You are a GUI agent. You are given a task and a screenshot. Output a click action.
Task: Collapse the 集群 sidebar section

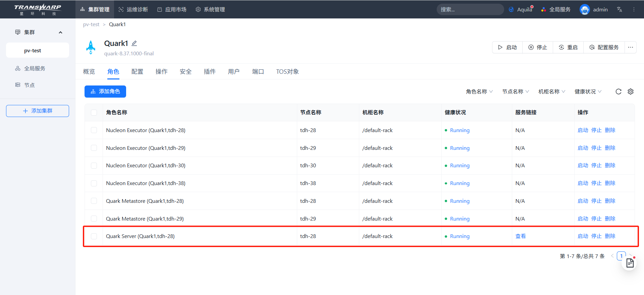(60, 33)
